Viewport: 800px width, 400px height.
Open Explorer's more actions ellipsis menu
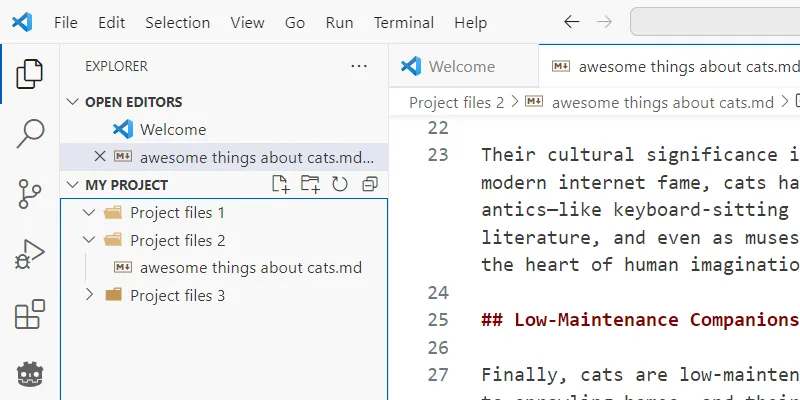[x=359, y=66]
